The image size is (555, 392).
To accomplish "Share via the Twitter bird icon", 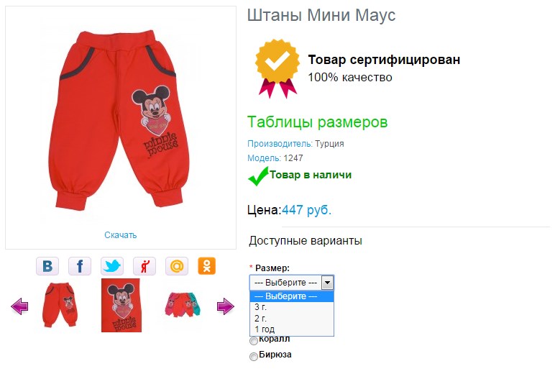I will tap(112, 266).
